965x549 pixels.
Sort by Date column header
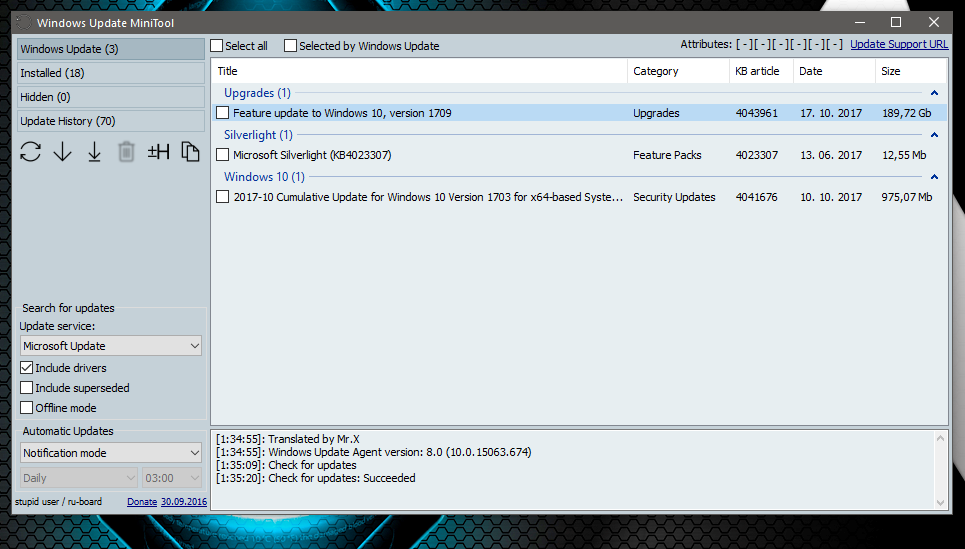pos(835,71)
